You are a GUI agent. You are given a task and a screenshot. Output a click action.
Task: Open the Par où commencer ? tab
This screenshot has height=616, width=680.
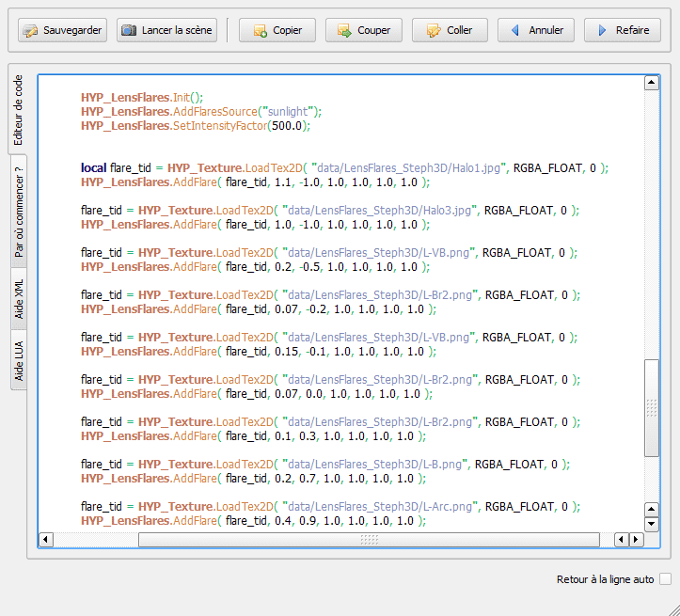pos(19,212)
